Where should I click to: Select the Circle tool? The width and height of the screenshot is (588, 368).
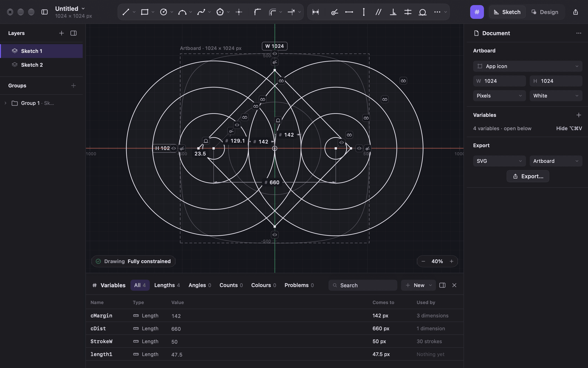click(x=164, y=12)
